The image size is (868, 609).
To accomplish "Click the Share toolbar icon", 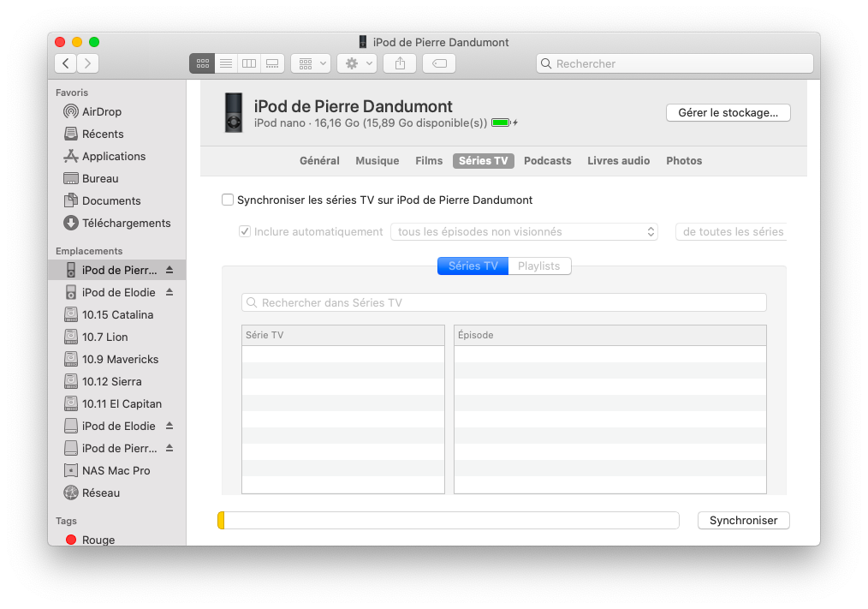I will point(401,63).
